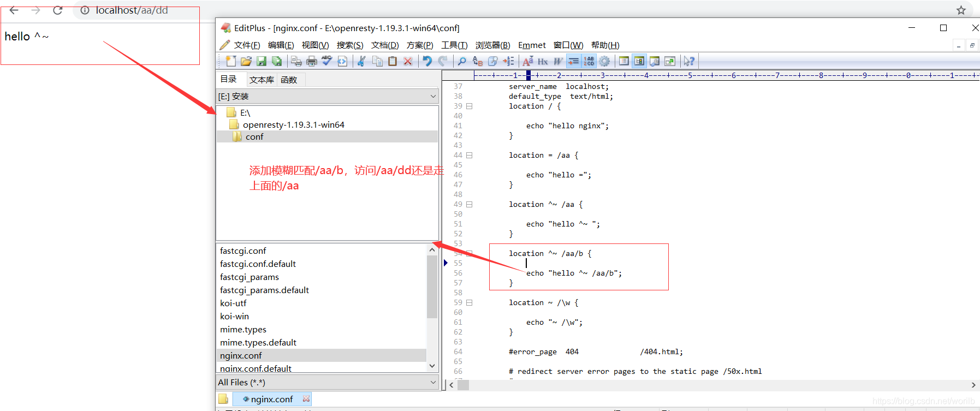Image resolution: width=980 pixels, height=411 pixels.
Task: Click the file list scroll down arrow
Action: (x=432, y=366)
